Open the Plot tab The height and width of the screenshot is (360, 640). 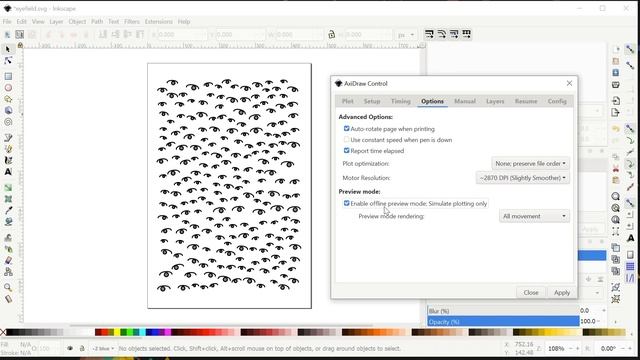click(348, 101)
